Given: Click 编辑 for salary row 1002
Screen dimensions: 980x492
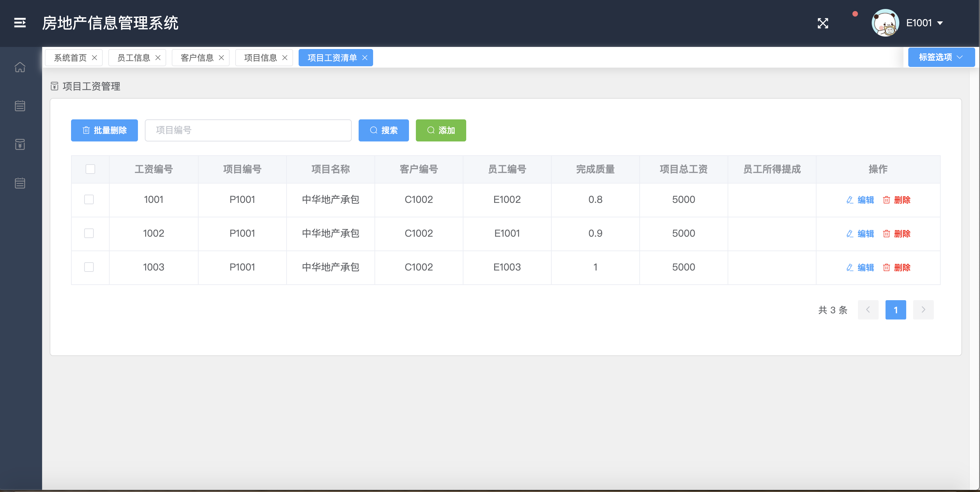Looking at the screenshot, I should point(860,234).
